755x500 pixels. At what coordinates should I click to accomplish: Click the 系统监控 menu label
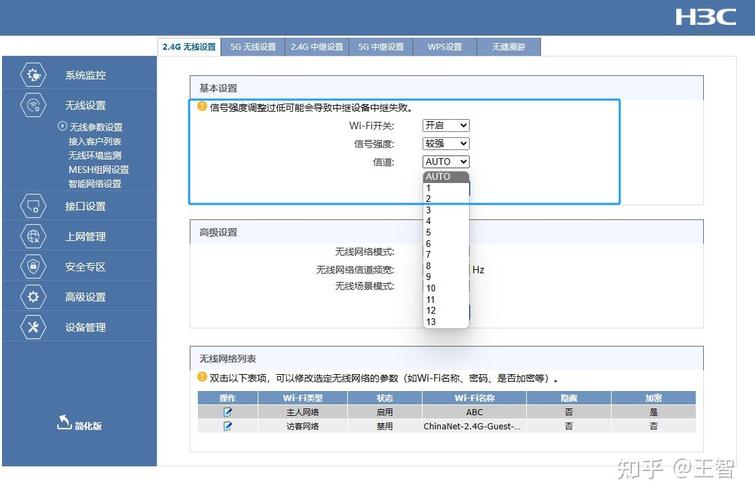pos(86,75)
